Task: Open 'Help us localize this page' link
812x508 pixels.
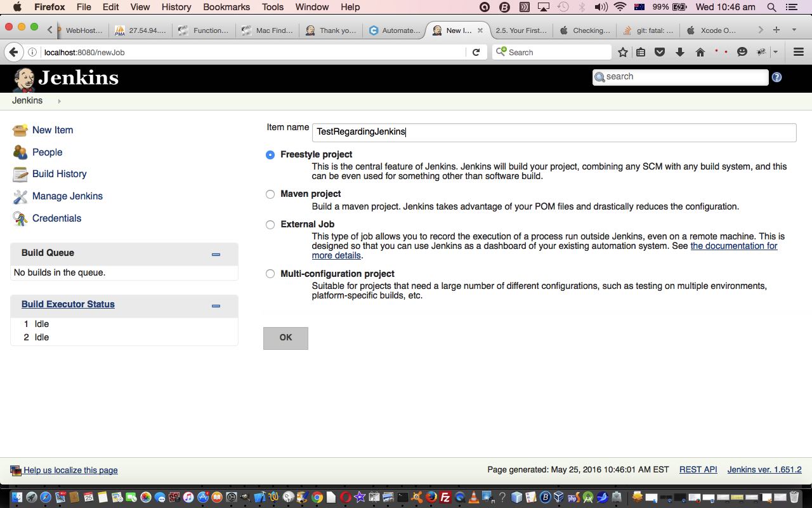Action: point(70,471)
